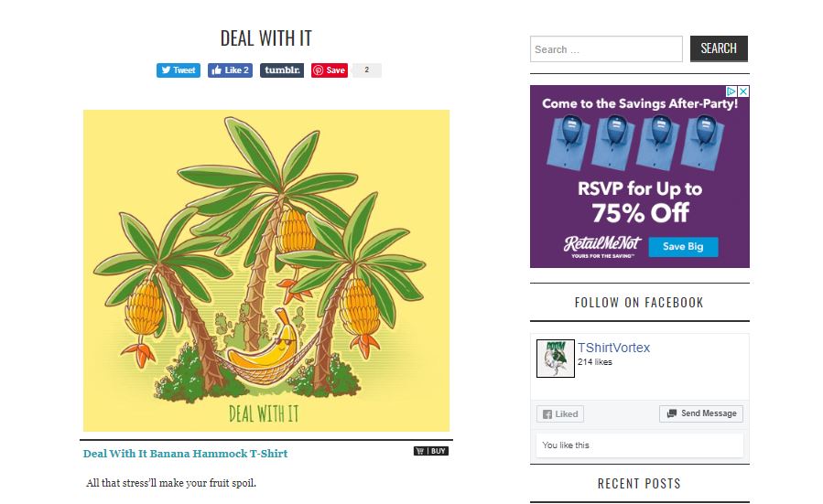The image size is (823, 504).
Task: Save the image with Pinterest Save button
Action: (x=330, y=70)
